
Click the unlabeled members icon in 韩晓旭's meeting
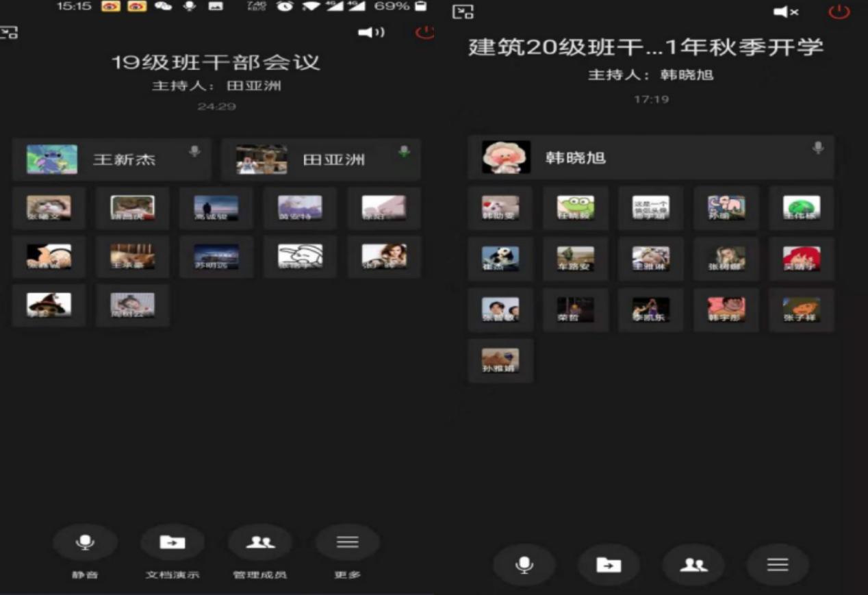(693, 565)
